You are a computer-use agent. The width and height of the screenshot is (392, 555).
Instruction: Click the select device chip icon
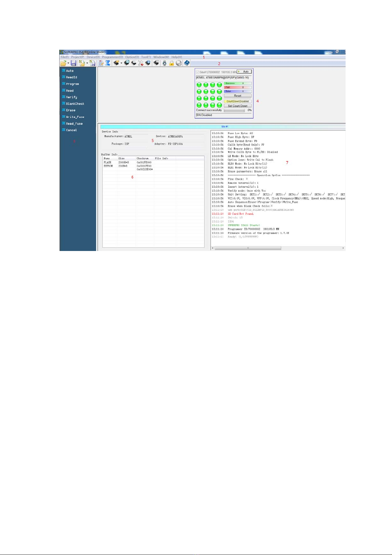point(116,63)
